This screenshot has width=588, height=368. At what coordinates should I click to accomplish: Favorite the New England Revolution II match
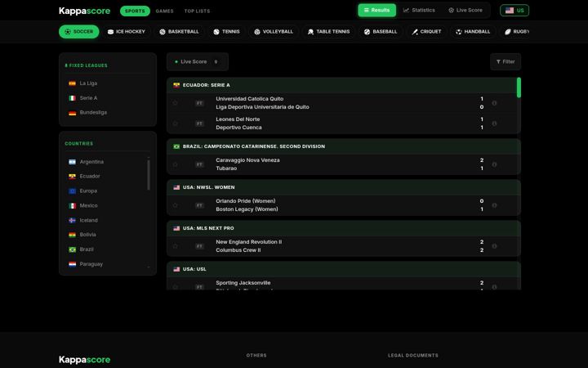[175, 246]
